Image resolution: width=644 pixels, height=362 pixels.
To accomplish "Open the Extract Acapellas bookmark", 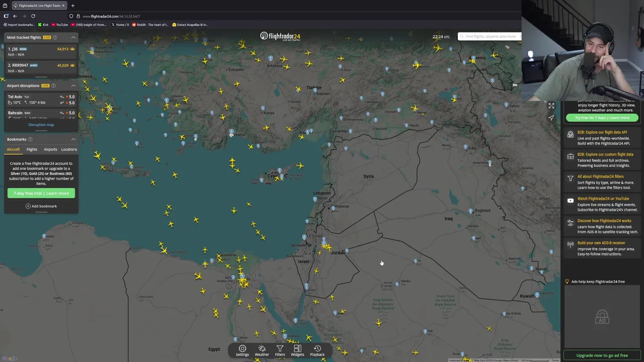I will [190, 25].
